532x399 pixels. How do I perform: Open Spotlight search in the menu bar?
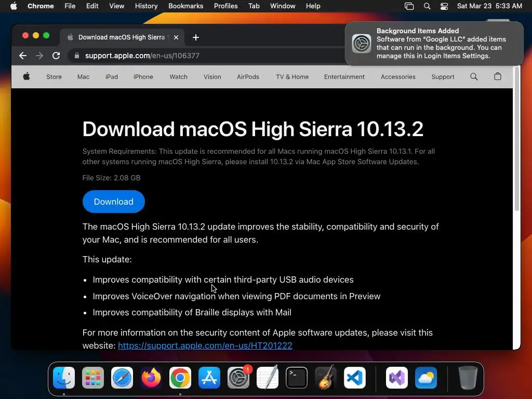(x=427, y=6)
